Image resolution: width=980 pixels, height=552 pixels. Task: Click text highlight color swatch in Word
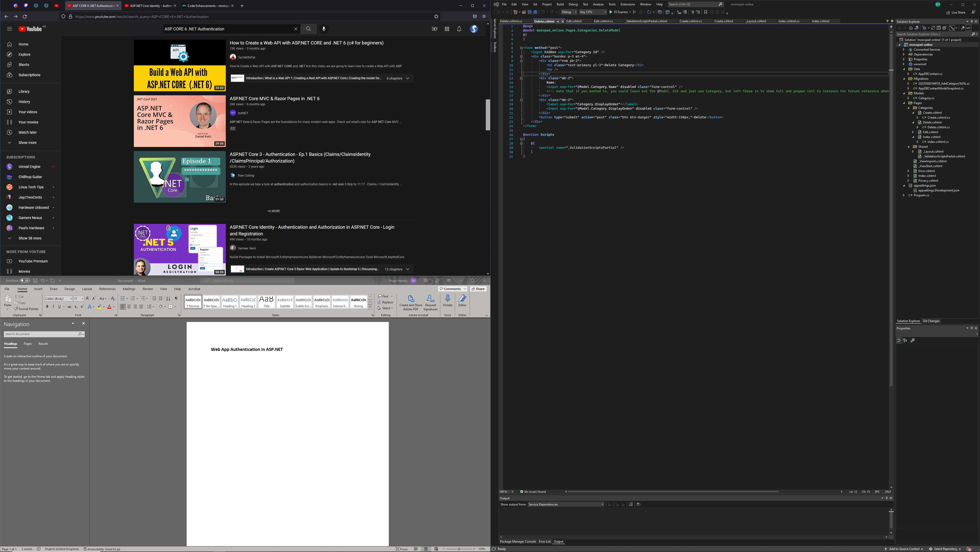(x=99, y=306)
